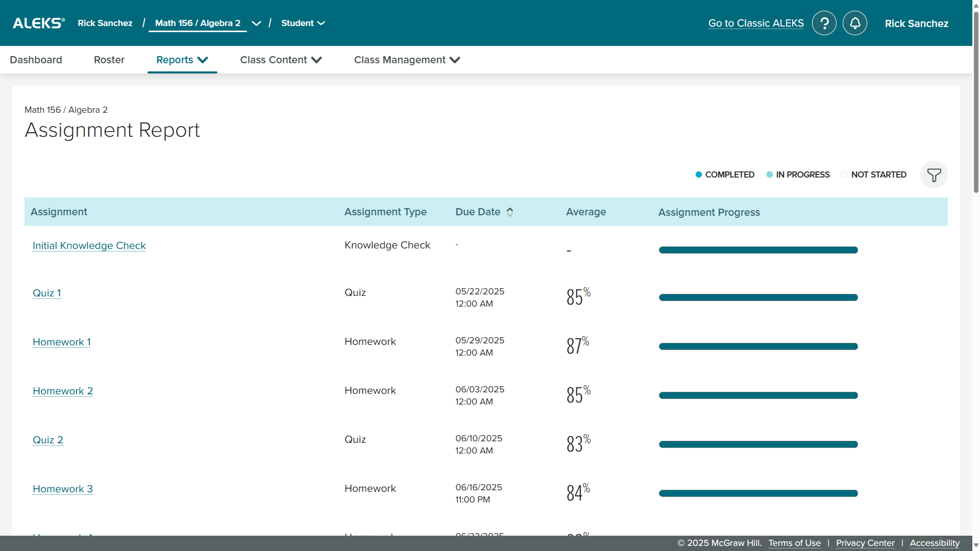Expand the Class Content menu
The height and width of the screenshot is (551, 980).
click(281, 60)
